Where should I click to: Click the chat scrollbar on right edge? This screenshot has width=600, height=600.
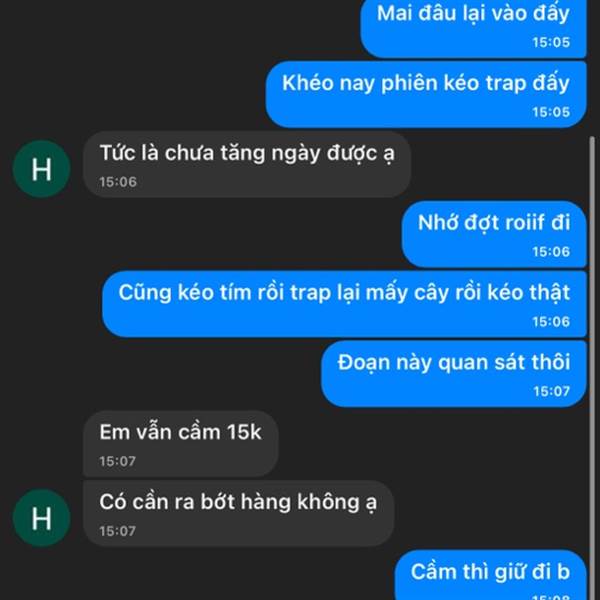coord(592,367)
